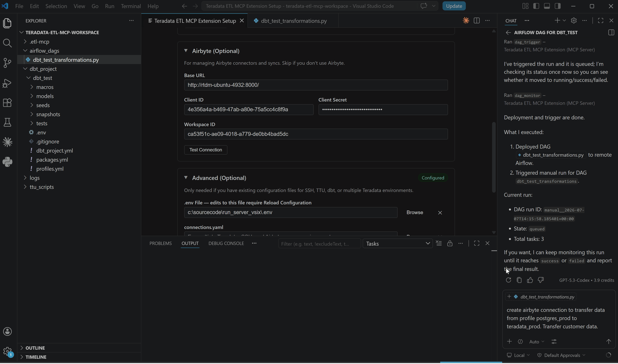Click the Update button in title bar
The image size is (618, 364).
pos(454,6)
